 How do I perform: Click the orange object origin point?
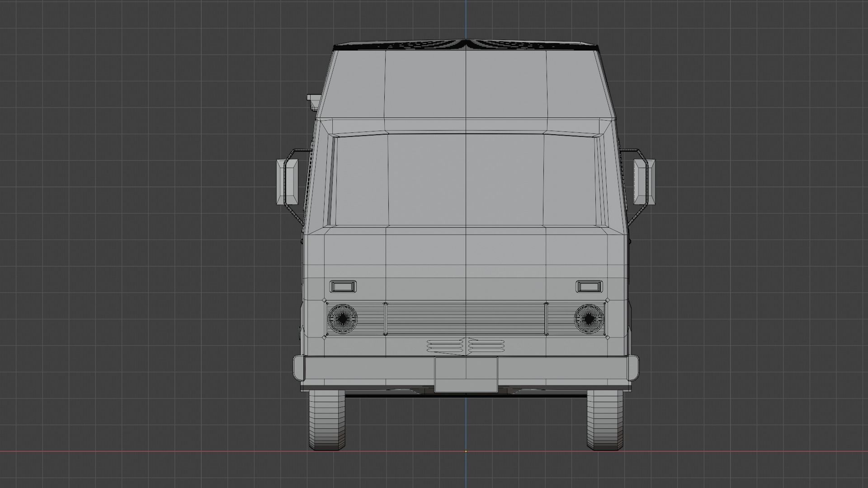point(466,451)
